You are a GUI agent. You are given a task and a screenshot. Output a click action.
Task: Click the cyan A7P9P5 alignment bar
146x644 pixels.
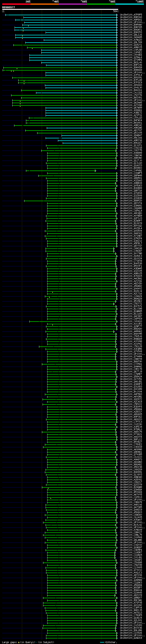pyautogui.click(x=61, y=15)
